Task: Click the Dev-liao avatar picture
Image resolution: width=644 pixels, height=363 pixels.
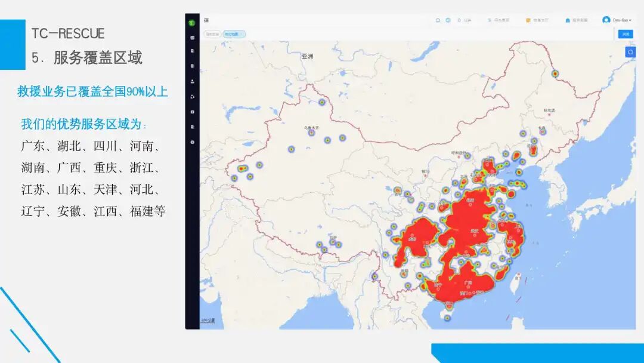Action: pyautogui.click(x=606, y=20)
